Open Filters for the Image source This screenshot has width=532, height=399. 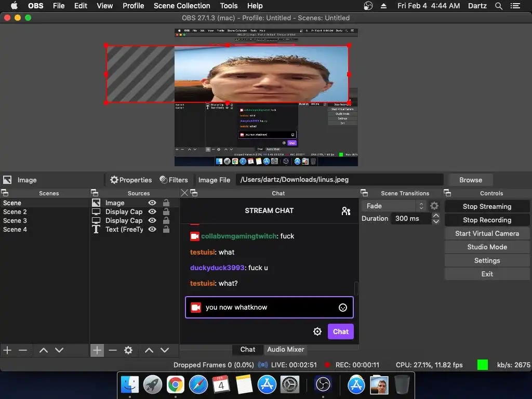click(x=174, y=180)
